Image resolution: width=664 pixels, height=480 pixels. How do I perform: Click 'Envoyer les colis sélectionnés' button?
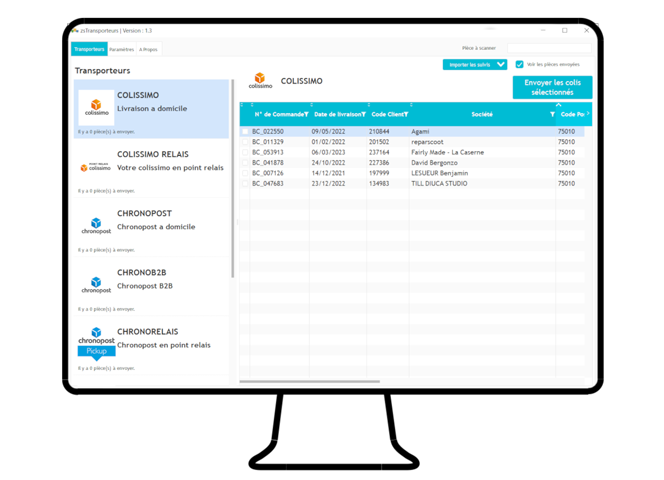point(552,87)
